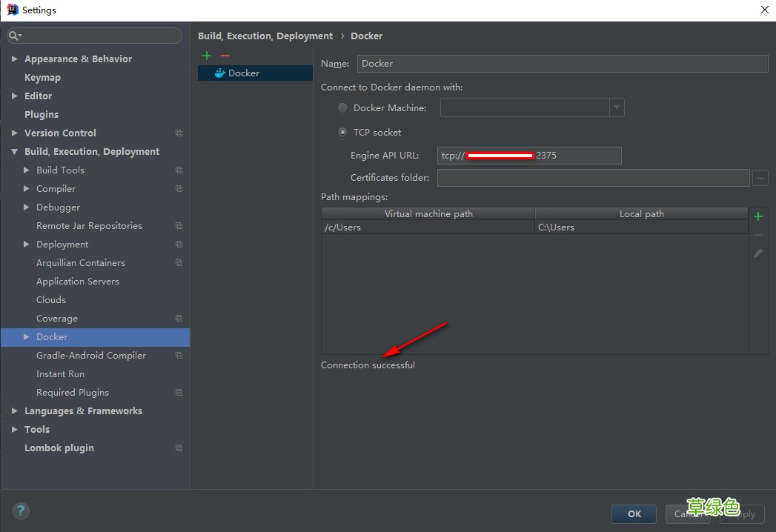
Task: Click into the Engine API URL field
Action: click(x=578, y=156)
